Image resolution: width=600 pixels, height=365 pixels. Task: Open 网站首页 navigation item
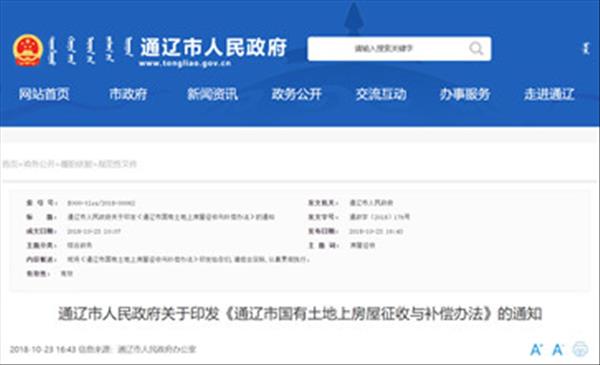pyautogui.click(x=44, y=94)
